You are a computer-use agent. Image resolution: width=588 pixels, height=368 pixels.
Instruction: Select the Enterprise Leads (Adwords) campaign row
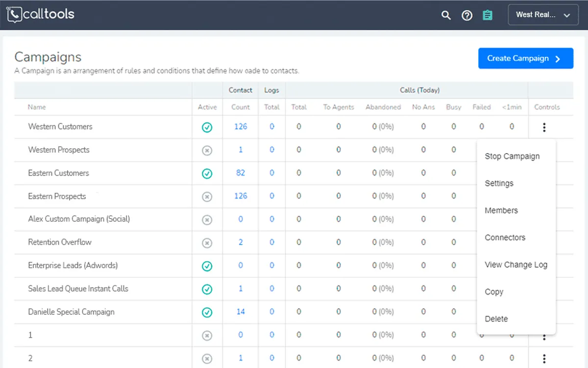tap(73, 266)
